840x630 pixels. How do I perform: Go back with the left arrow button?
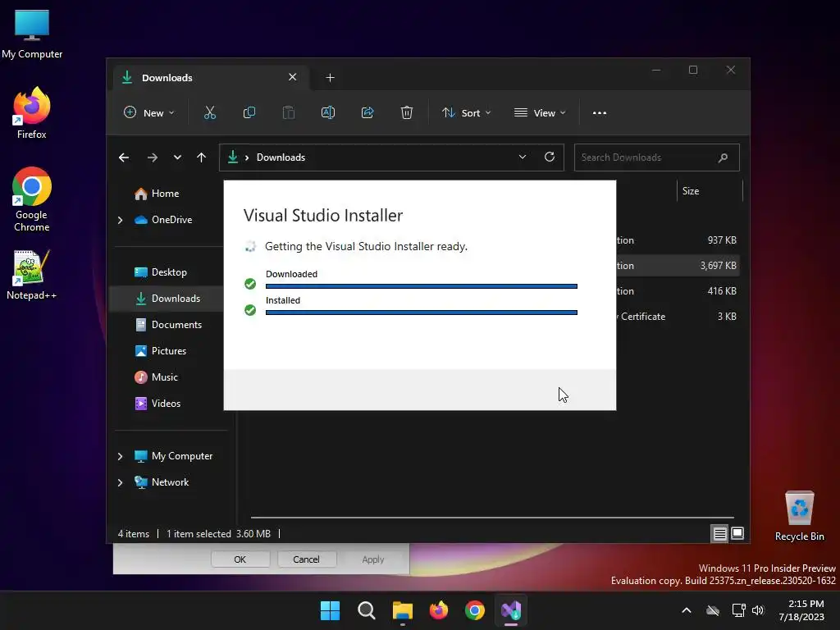pyautogui.click(x=124, y=157)
